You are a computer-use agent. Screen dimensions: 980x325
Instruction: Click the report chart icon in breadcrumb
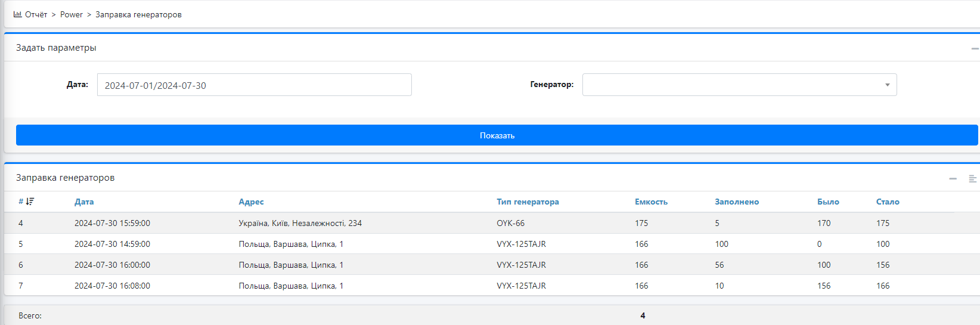tap(18, 14)
